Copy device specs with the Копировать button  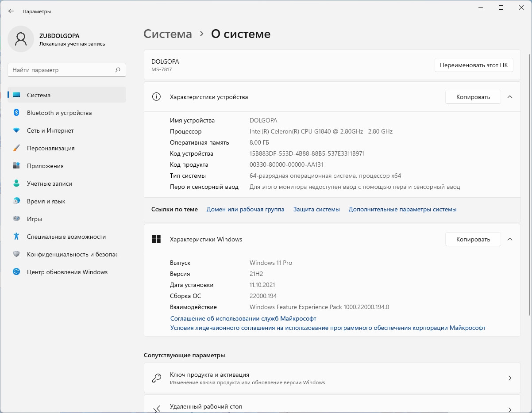tap(473, 97)
